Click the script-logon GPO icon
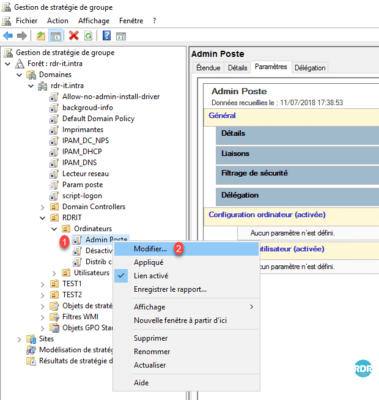 point(54,196)
